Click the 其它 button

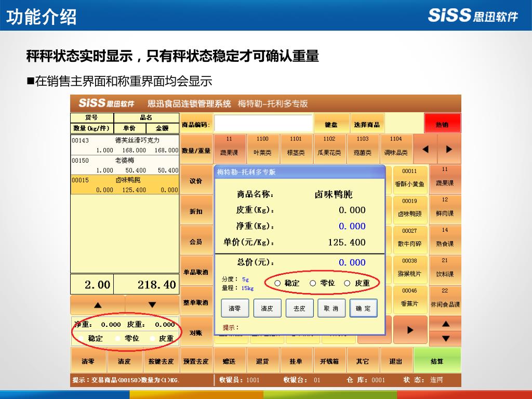[x=362, y=361]
